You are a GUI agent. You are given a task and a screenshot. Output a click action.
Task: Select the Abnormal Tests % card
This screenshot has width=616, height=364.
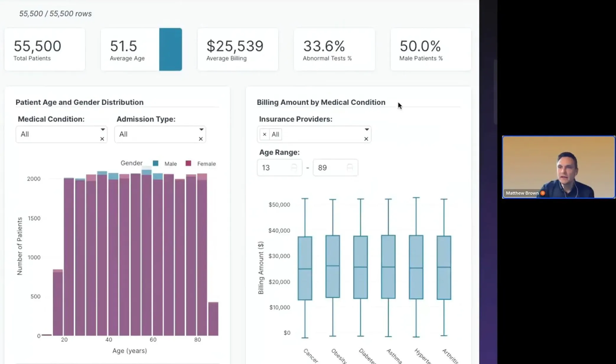tap(334, 49)
